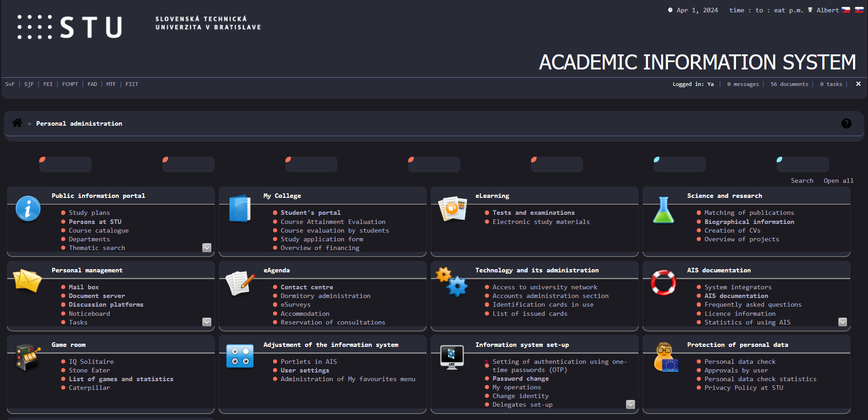Open Dormitory administration link
The image size is (868, 420).
click(326, 296)
